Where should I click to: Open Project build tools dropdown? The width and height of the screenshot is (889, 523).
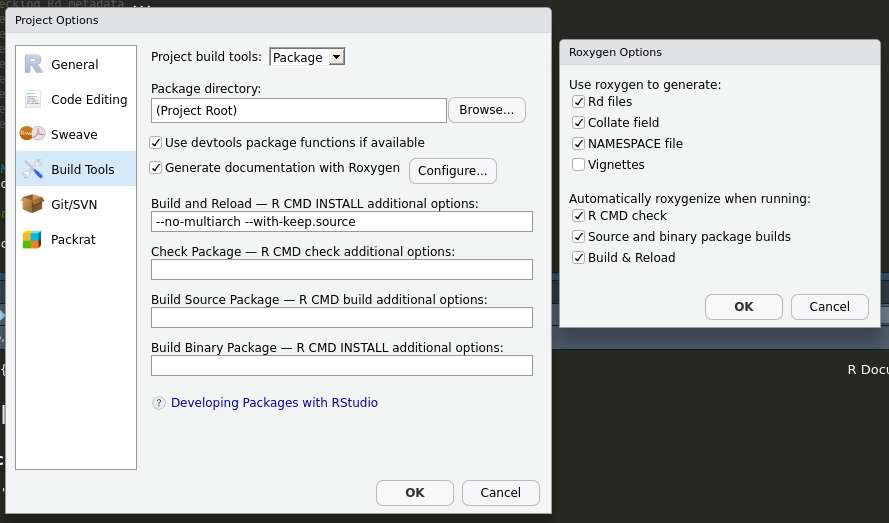pyautogui.click(x=308, y=57)
